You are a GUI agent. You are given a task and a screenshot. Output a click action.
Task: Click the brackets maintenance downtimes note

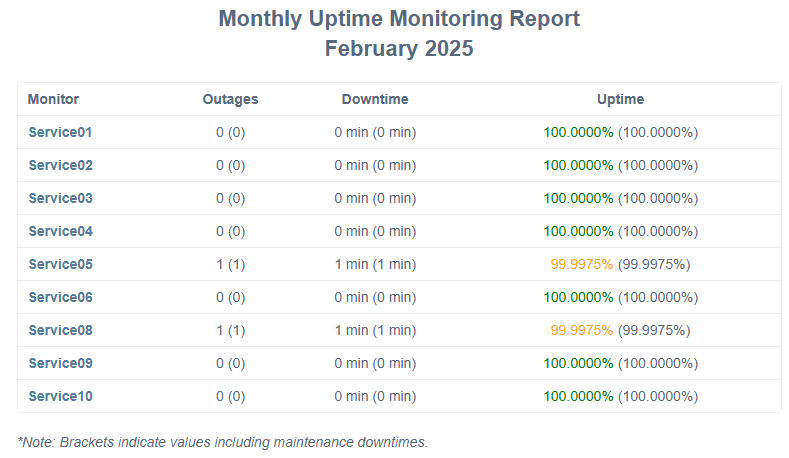click(222, 442)
